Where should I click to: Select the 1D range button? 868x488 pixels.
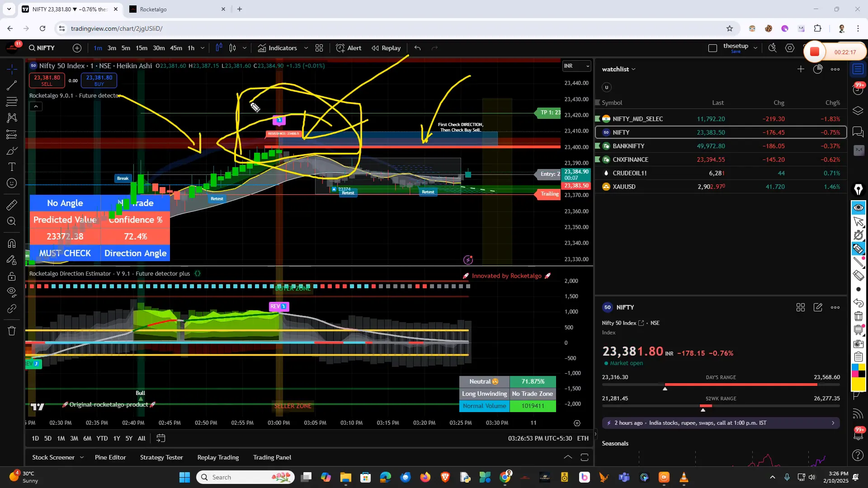[35, 438]
